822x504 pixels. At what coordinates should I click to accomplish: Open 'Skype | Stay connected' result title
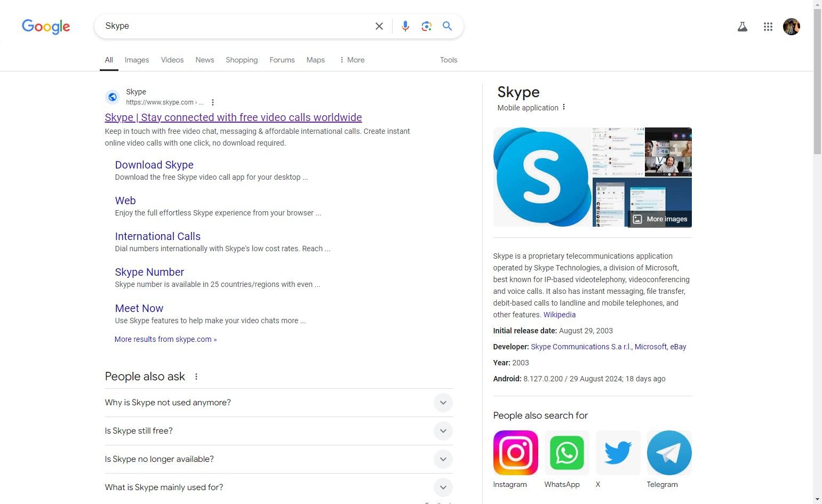pos(233,117)
